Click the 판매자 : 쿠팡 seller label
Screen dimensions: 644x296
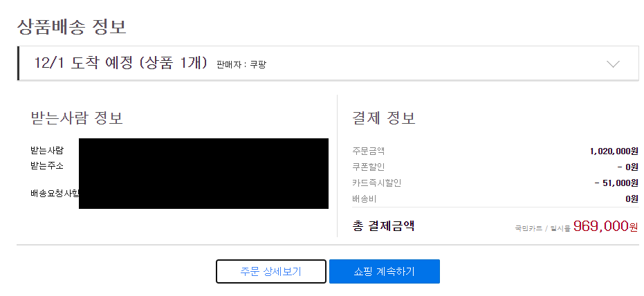[241, 64]
